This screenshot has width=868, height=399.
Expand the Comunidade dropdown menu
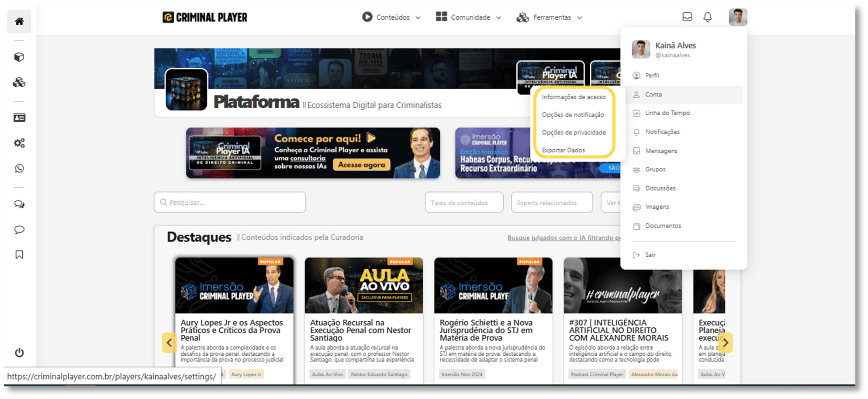point(469,17)
